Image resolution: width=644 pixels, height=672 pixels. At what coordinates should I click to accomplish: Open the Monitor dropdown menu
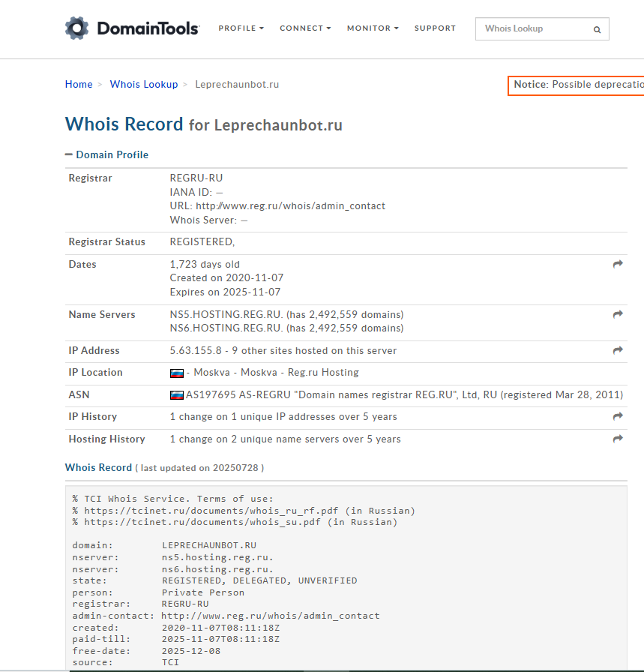tap(373, 28)
